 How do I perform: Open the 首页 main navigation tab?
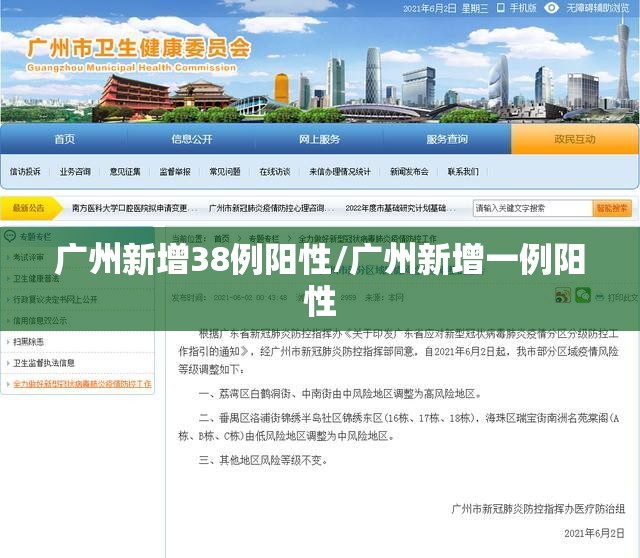click(64, 139)
